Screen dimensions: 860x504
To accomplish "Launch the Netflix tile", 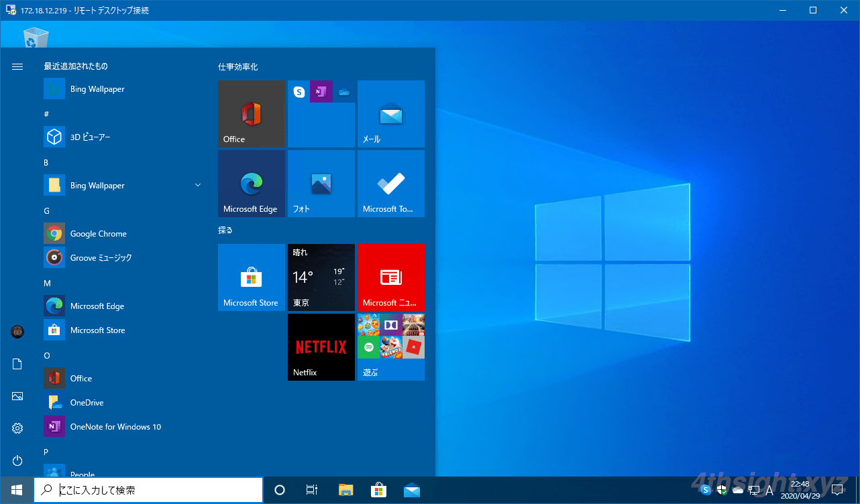I will [x=321, y=347].
